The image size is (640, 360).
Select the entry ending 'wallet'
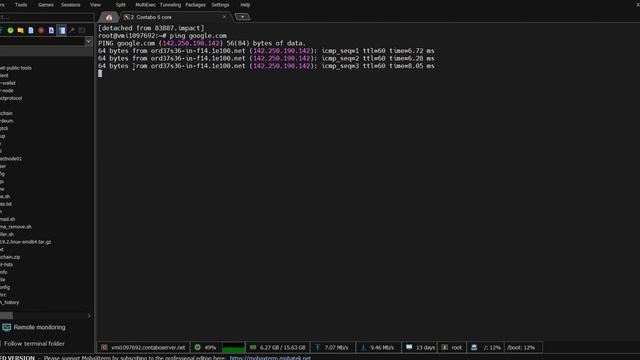pos(8,83)
